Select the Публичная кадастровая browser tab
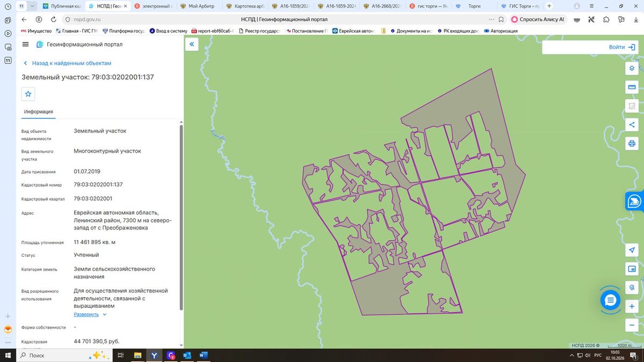The height and width of the screenshot is (362, 644). pyautogui.click(x=63, y=6)
